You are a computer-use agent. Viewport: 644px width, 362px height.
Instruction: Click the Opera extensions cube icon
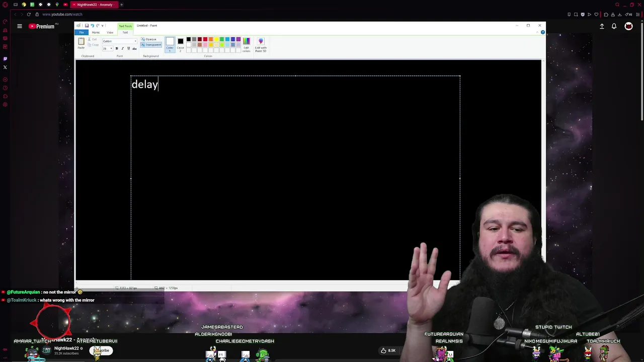[606, 15]
